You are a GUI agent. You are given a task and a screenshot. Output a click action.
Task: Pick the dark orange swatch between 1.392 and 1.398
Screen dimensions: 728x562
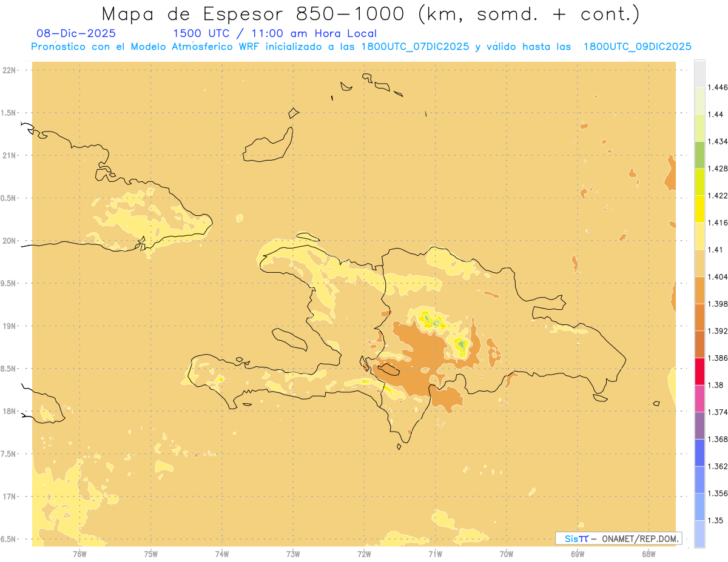coord(699,317)
